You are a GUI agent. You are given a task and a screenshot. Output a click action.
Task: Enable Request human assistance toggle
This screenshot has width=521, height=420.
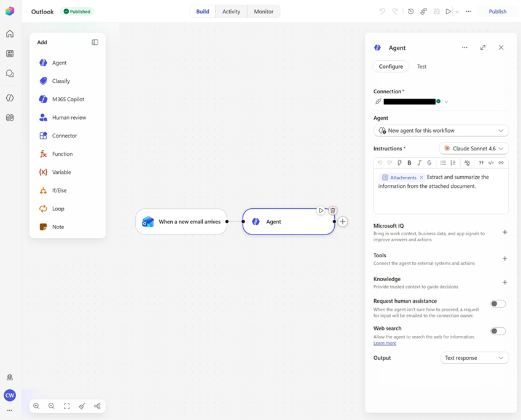[498, 304]
